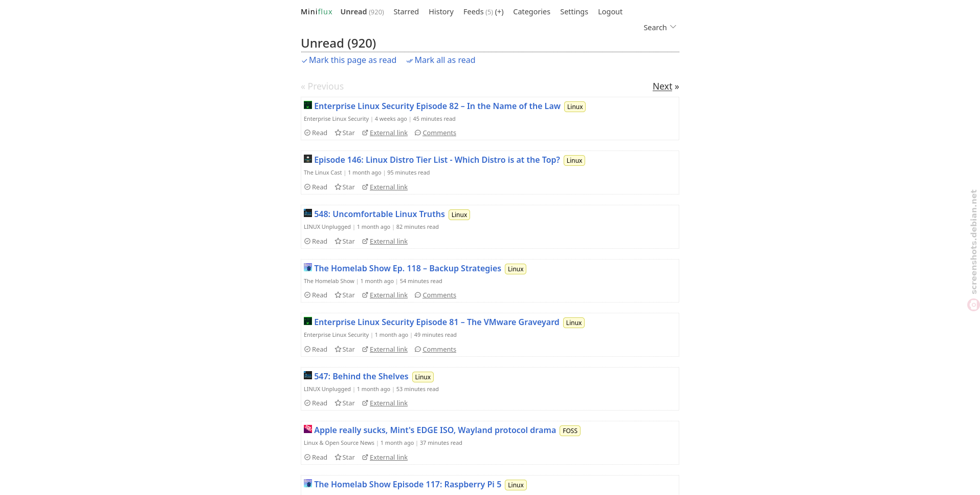The image size is (980, 495).
Task: Open Enterprise Linux Security Episode 81 article
Action: [x=436, y=322]
